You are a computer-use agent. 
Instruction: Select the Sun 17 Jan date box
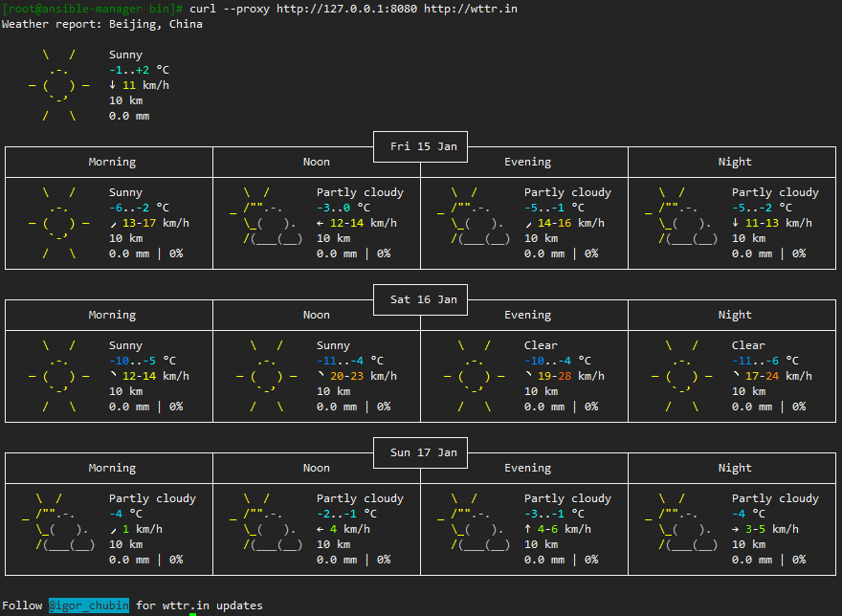[420, 452]
